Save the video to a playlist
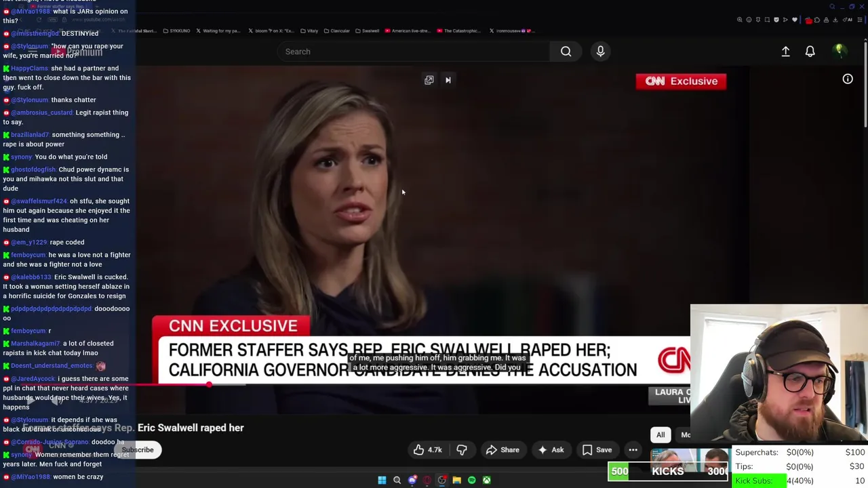Viewport: 868px width, 488px height. click(597, 450)
